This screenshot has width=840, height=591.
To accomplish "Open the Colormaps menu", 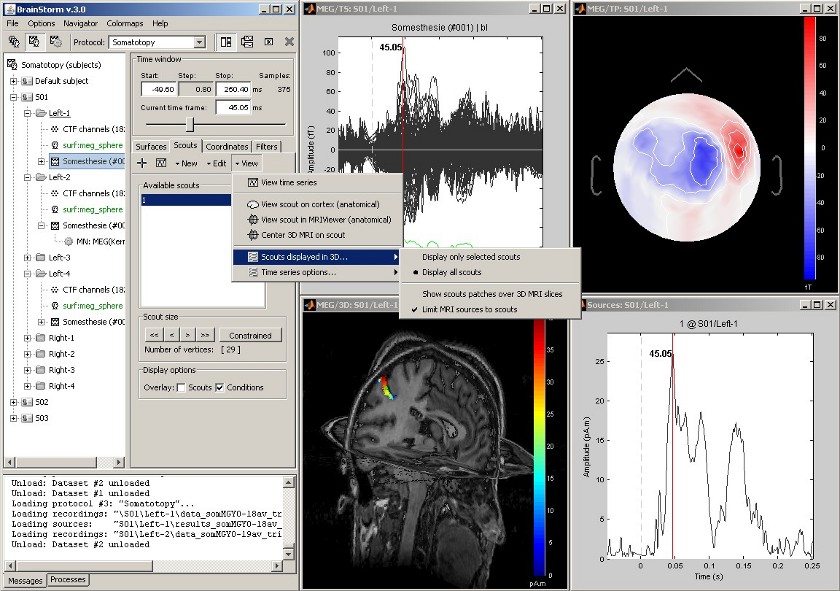I will [x=126, y=23].
